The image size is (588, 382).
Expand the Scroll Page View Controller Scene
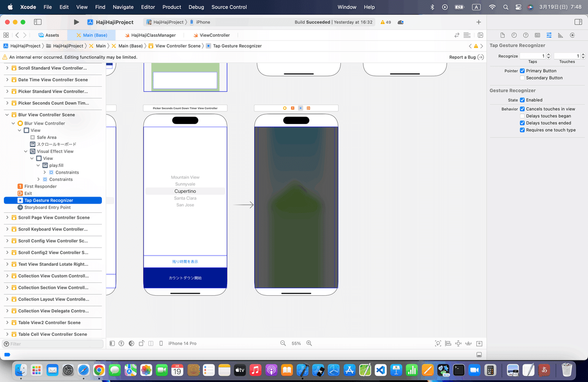point(7,218)
